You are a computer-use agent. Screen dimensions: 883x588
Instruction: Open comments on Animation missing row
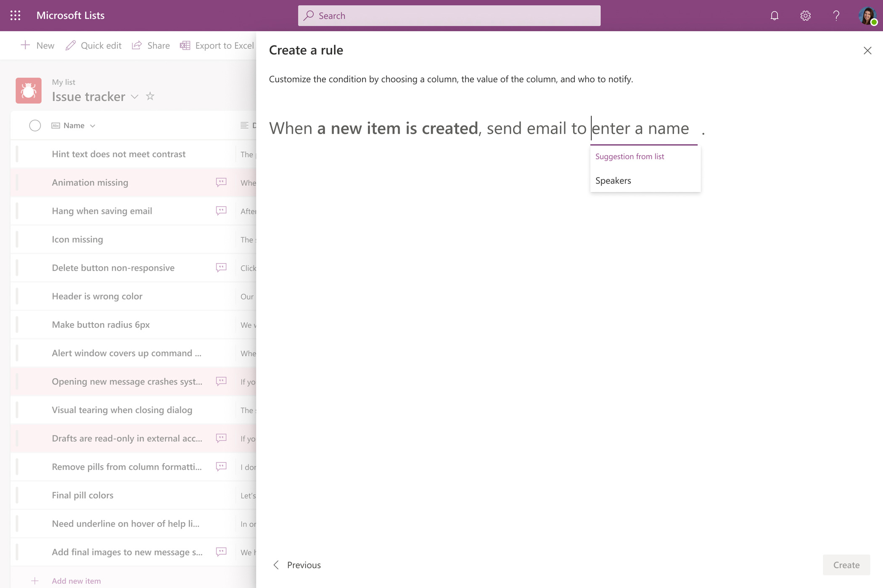pyautogui.click(x=221, y=182)
